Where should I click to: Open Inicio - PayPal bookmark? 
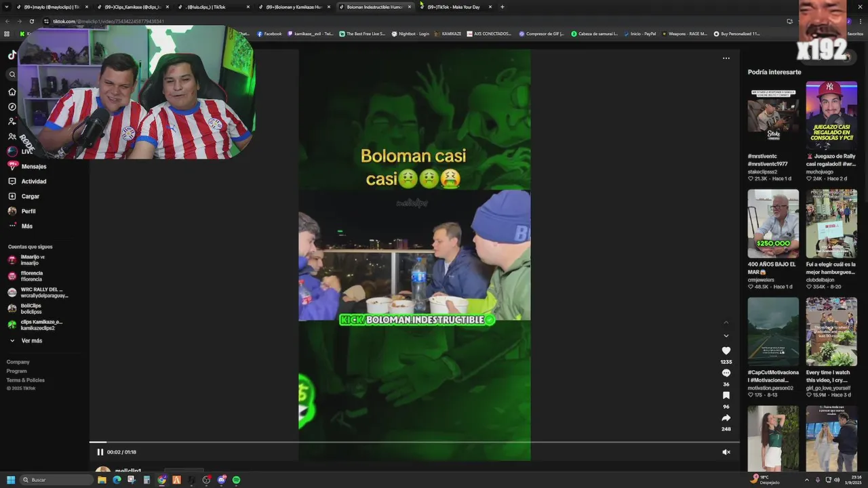click(x=639, y=34)
